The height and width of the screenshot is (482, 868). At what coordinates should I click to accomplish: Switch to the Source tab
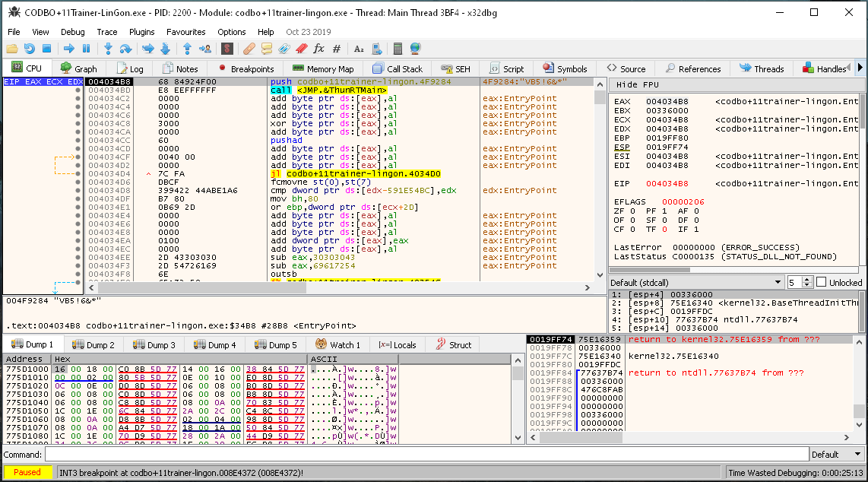[x=626, y=68]
